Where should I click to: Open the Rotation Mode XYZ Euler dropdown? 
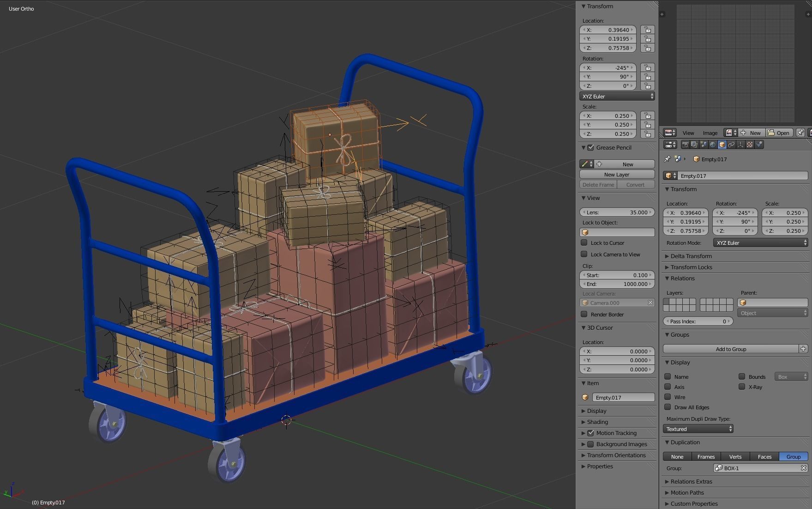pyautogui.click(x=760, y=242)
